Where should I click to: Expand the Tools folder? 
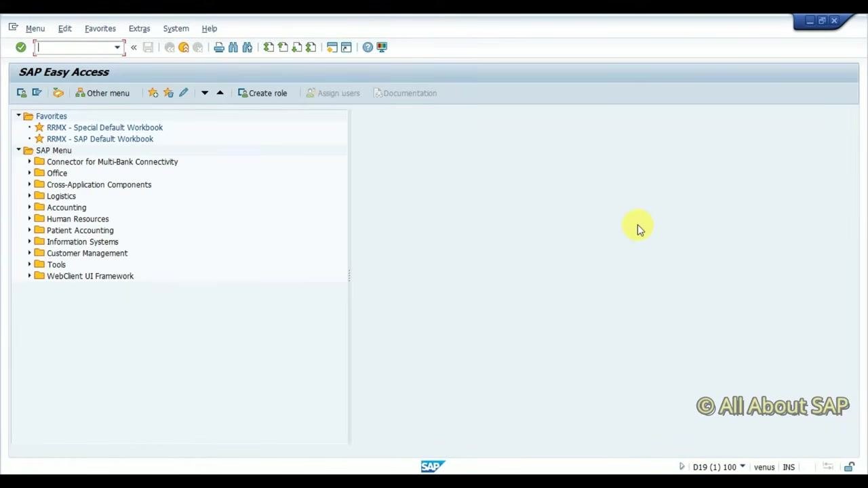(30, 264)
